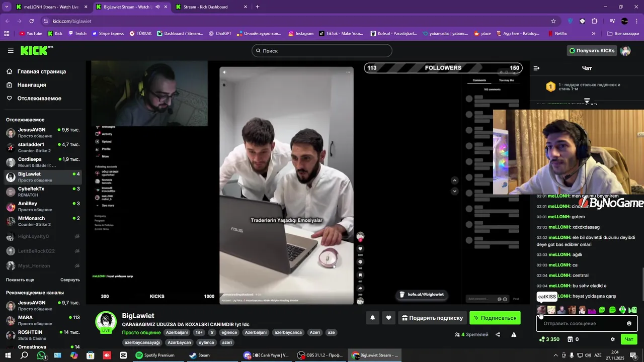Expand bookmarks overflow chevron

593,34
